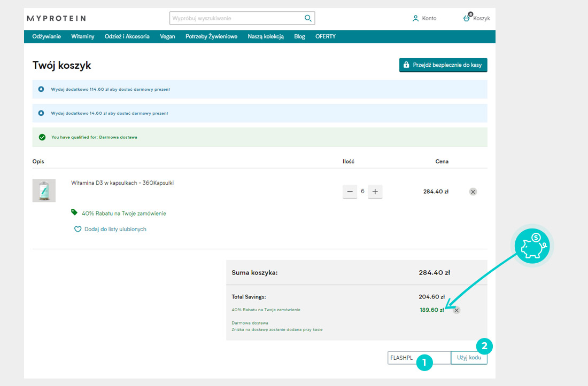The height and width of the screenshot is (386, 588).
Task: Click Dodaj do listy ulubionych link
Action: pyautogui.click(x=115, y=229)
